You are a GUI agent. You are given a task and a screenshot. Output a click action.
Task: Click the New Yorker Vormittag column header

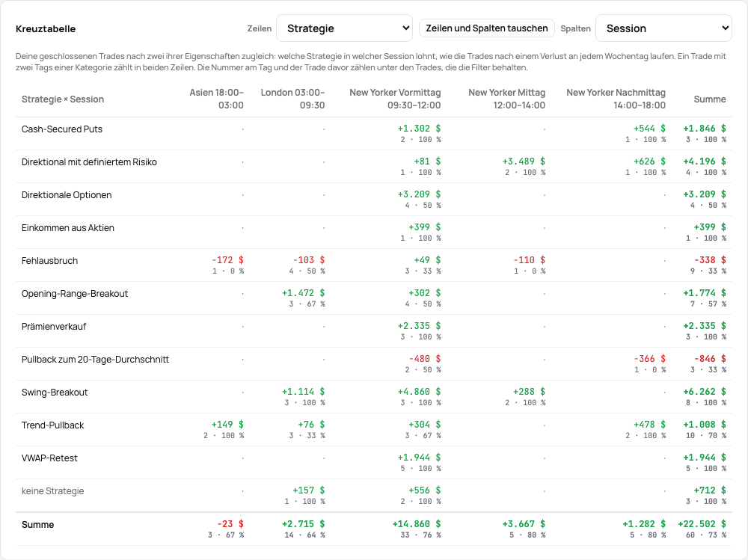[x=395, y=99]
